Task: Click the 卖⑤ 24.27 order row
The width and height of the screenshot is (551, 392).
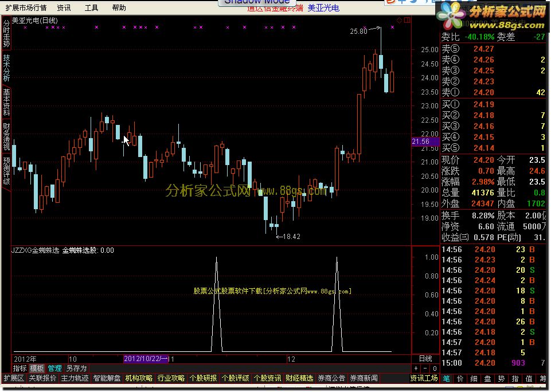Action: (x=493, y=49)
